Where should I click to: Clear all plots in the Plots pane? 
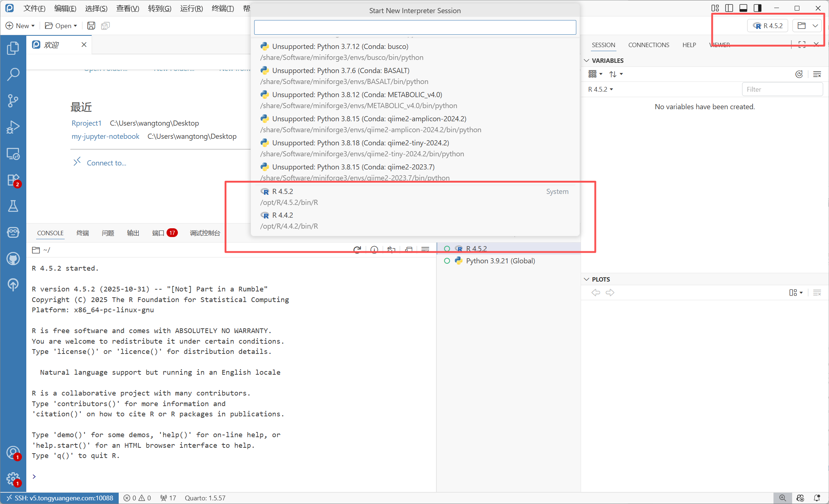tap(817, 293)
